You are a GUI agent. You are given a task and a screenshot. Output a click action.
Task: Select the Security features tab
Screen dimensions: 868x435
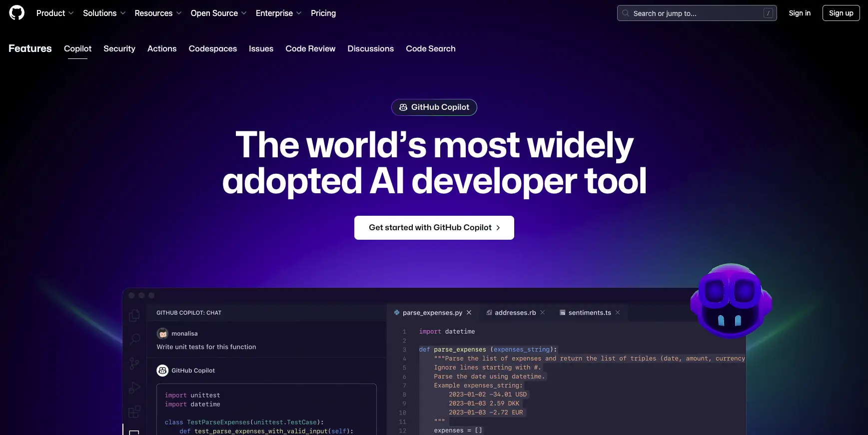click(x=119, y=48)
